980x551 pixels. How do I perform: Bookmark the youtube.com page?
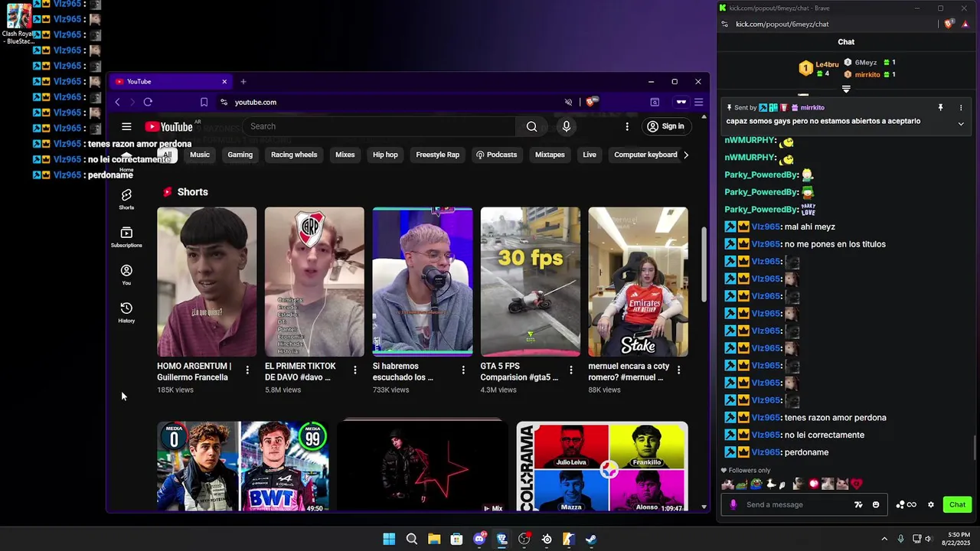204,102
